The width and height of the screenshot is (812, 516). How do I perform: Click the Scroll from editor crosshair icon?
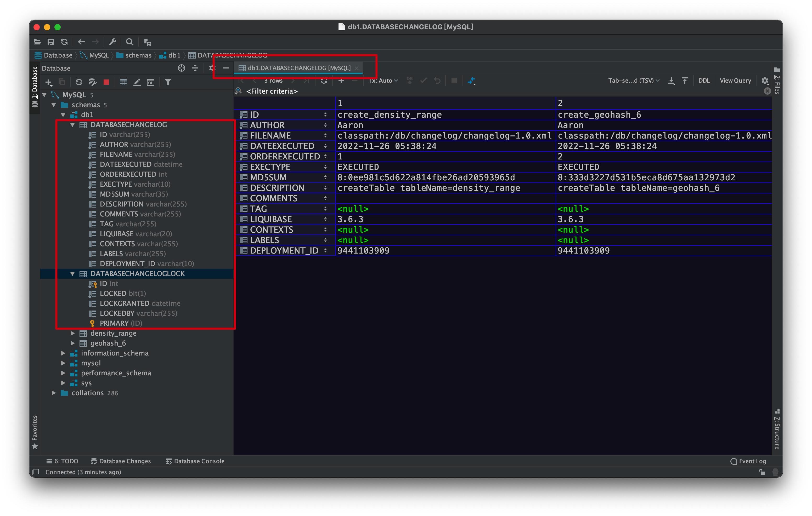pyautogui.click(x=182, y=68)
